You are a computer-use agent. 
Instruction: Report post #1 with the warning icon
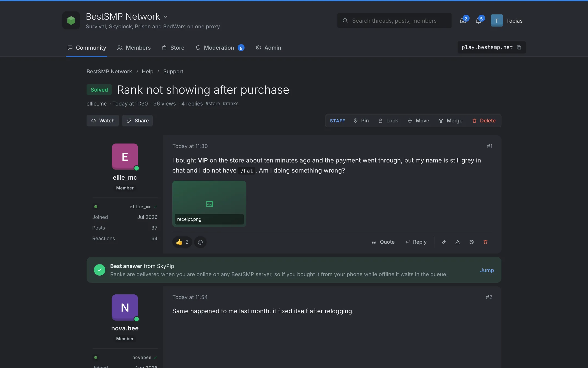(x=458, y=242)
